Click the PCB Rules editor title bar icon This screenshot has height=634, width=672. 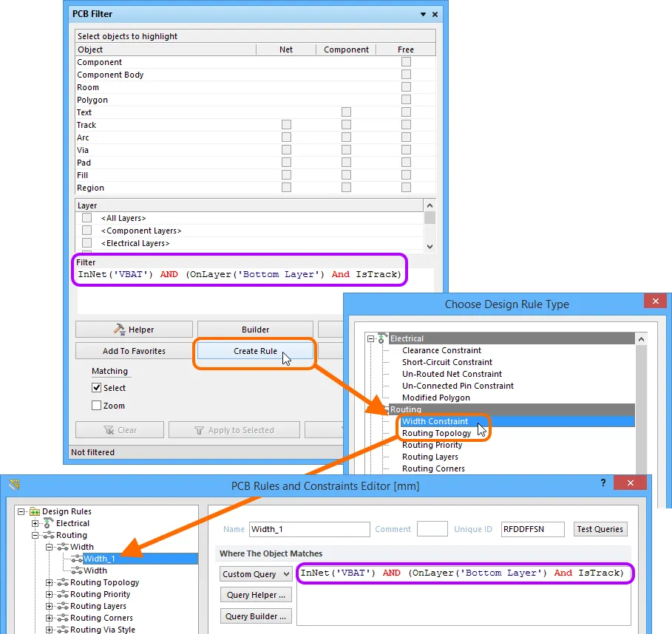pos(15,485)
